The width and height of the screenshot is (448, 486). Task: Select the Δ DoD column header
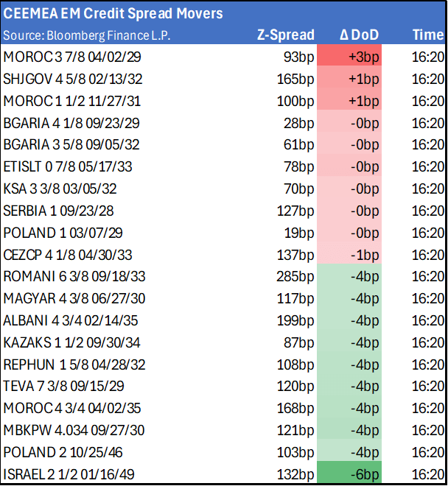coord(359,35)
